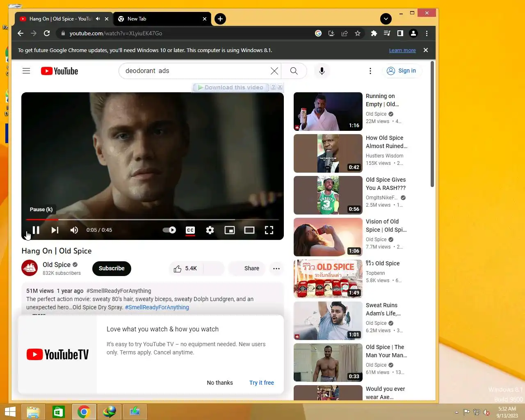The width and height of the screenshot is (525, 420).
Task: Open Vision of Old Spice video thumbnail
Action: pos(328,237)
